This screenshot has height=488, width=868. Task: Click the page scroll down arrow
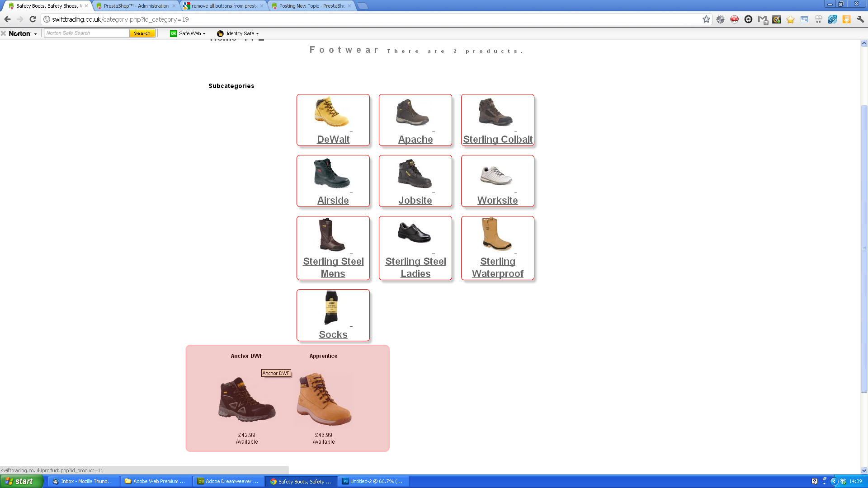point(864,470)
